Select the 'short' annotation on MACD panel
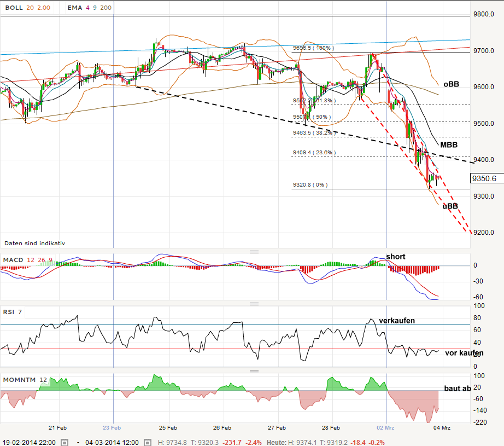 pos(396,257)
